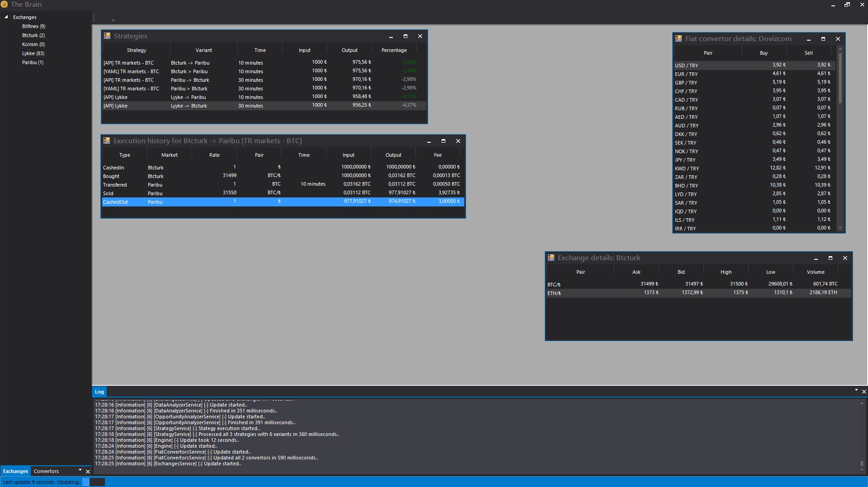The width and height of the screenshot is (868, 487).
Task: Maximize the Exchange details Btcturk window
Action: coord(830,258)
